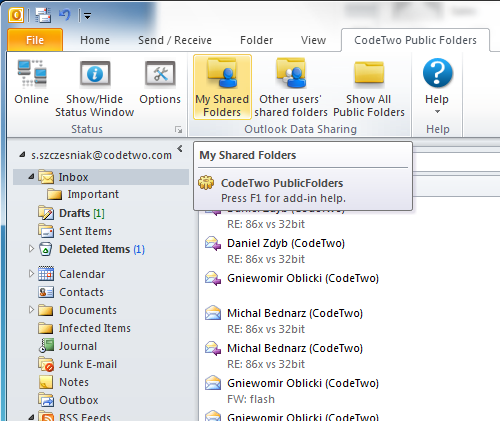The width and height of the screenshot is (500, 421).
Task: Click the Send/Receive All Folders quick-access icon
Action: click(43, 15)
